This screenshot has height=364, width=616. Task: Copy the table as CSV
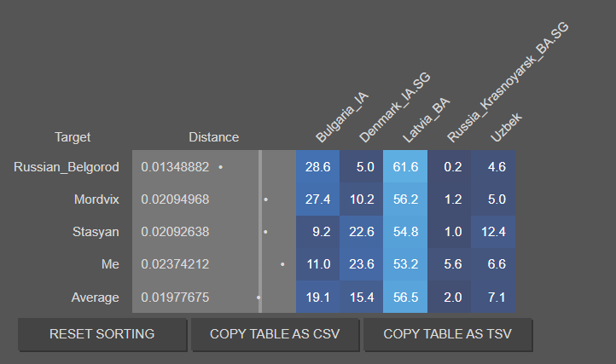(x=275, y=334)
